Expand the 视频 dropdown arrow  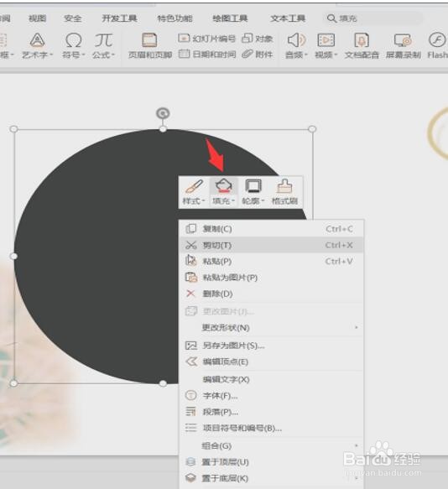coord(336,55)
